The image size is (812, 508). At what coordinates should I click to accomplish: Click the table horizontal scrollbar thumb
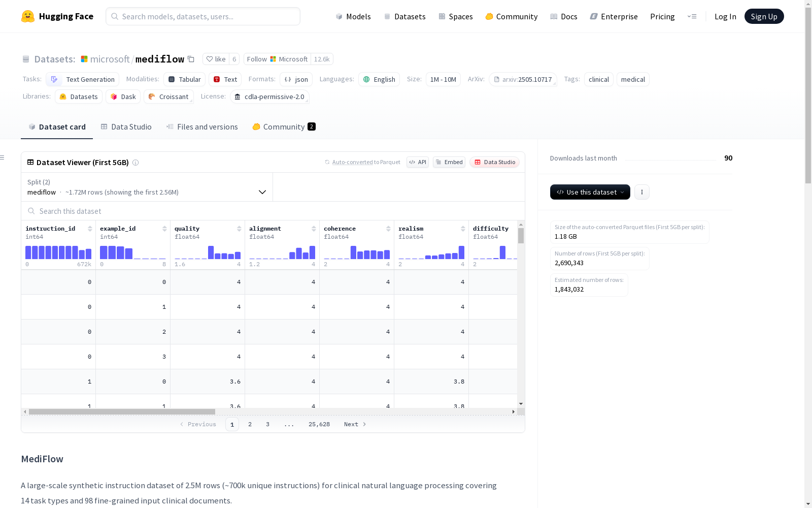click(x=122, y=411)
